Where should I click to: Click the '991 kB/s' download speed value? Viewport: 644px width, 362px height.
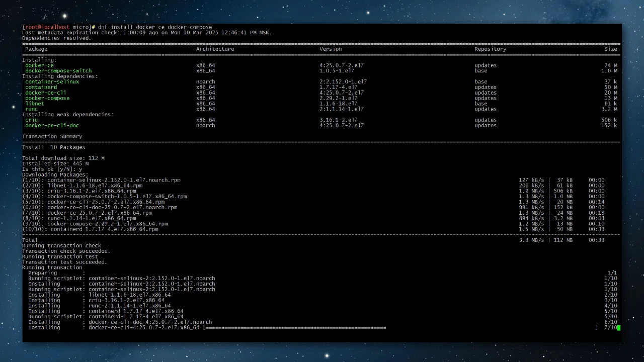(531, 207)
